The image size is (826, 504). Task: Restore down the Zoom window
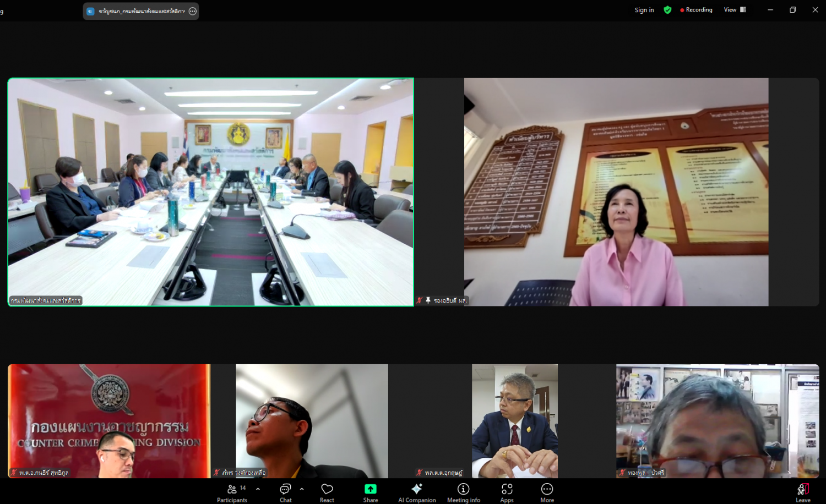pos(793,10)
